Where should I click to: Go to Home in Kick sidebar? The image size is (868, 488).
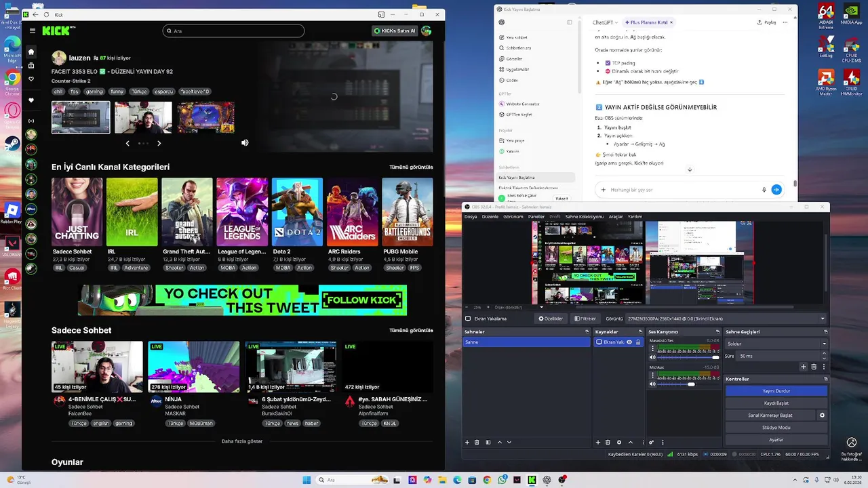31,52
